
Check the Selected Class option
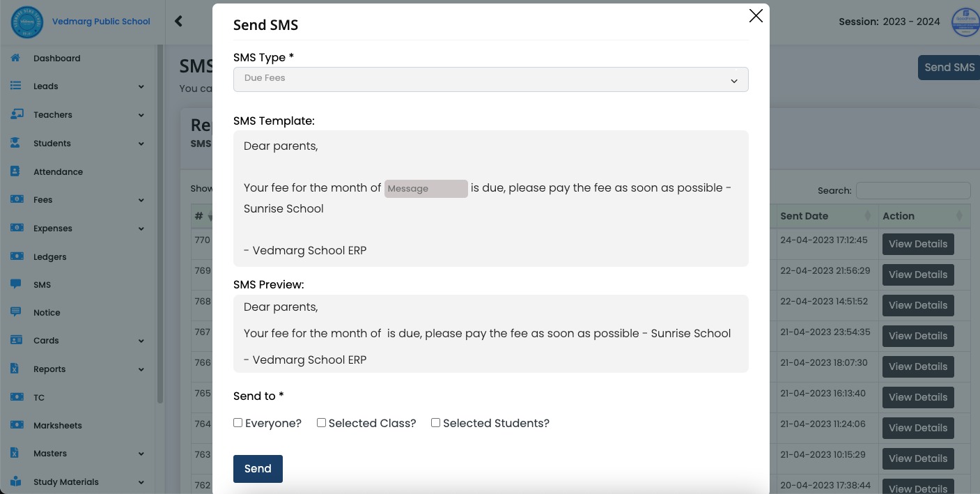[321, 422]
